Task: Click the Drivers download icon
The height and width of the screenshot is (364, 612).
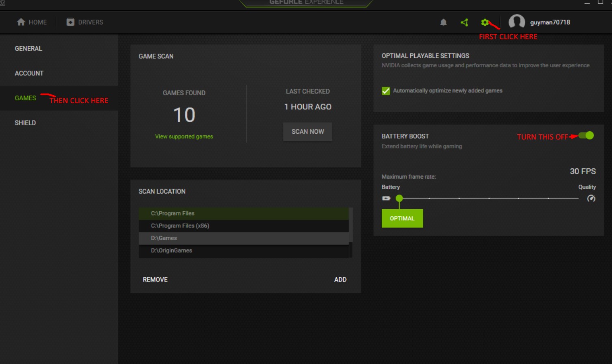Action: click(71, 22)
